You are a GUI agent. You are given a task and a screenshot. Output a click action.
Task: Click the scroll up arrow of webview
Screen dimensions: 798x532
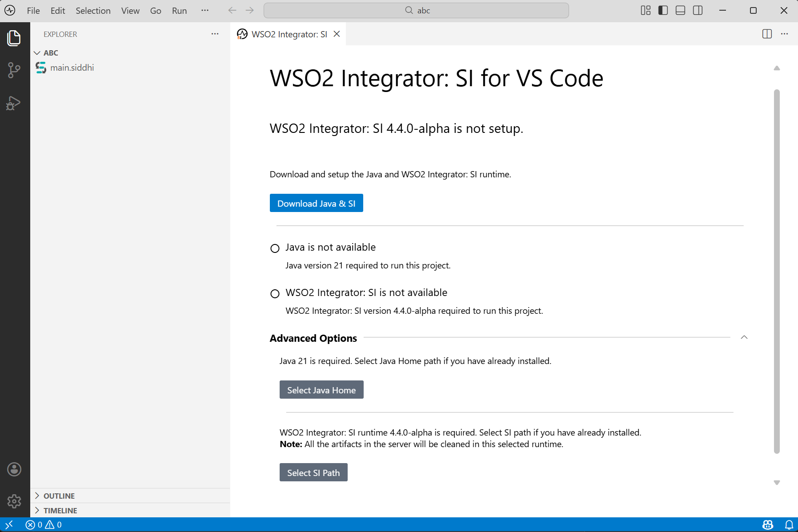pos(777,68)
